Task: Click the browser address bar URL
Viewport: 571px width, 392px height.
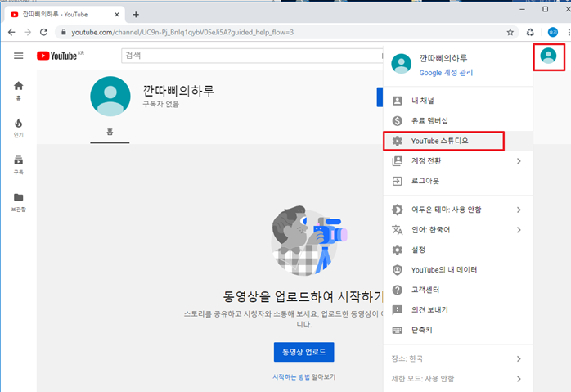Action: (182, 33)
